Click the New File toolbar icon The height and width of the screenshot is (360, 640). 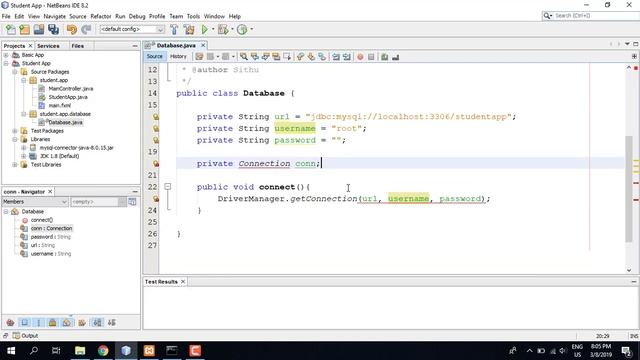pos(11,29)
